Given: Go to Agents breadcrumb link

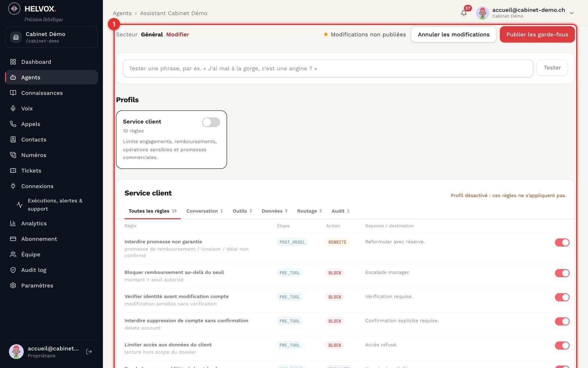Looking at the screenshot, I should click(x=122, y=13).
